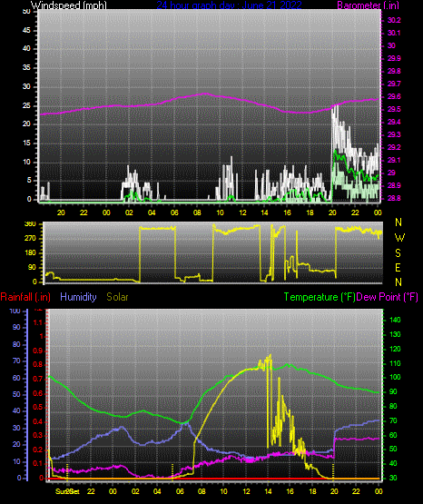
Task: Click the '30.2' barometer axis value
Action: [x=394, y=20]
